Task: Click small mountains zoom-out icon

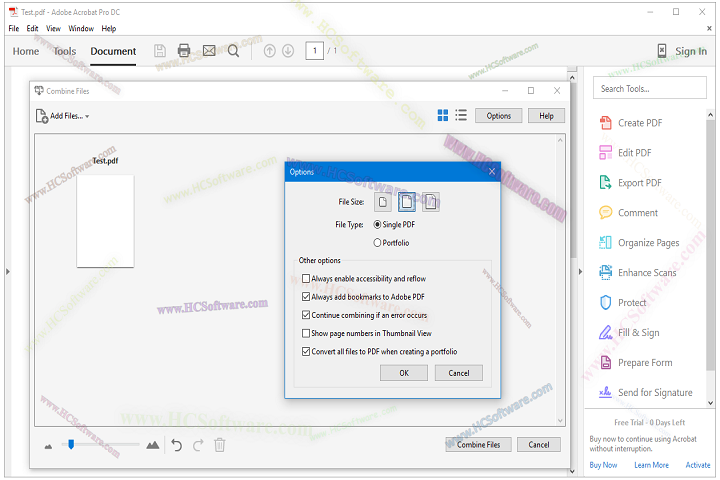Action: [48, 446]
